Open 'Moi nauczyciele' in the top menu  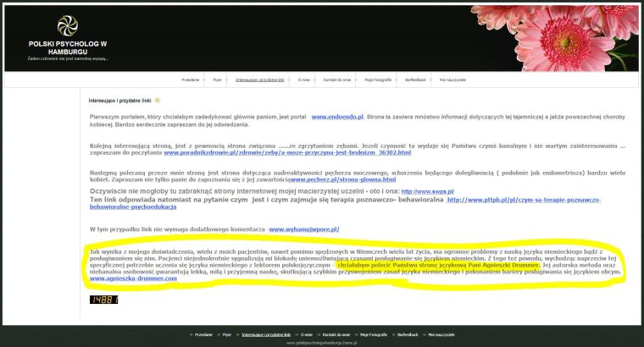(453, 80)
